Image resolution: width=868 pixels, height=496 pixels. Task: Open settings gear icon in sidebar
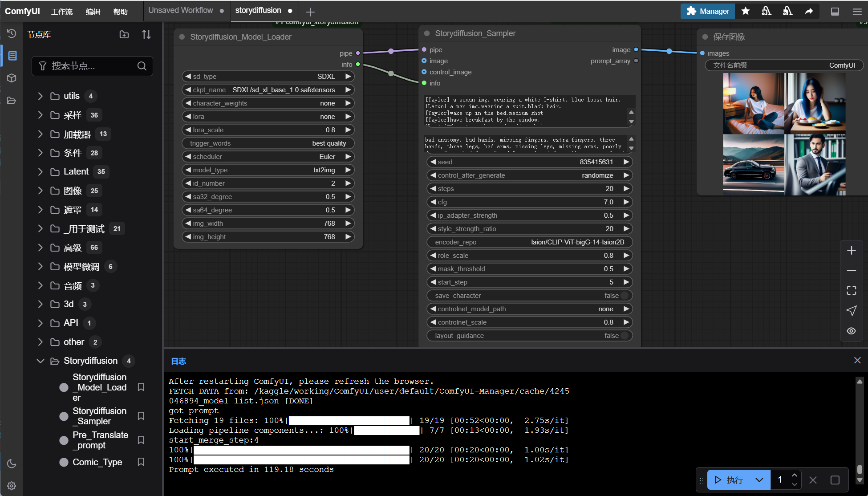[12, 486]
